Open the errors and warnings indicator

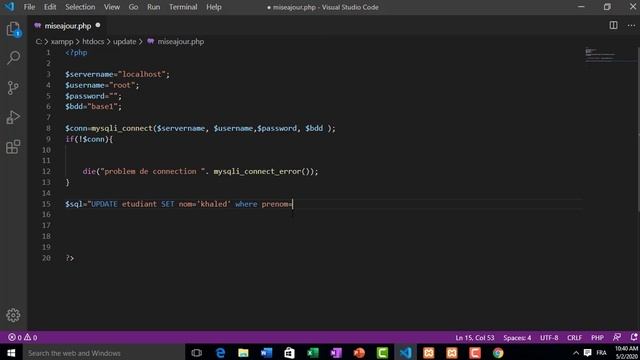(x=22, y=338)
